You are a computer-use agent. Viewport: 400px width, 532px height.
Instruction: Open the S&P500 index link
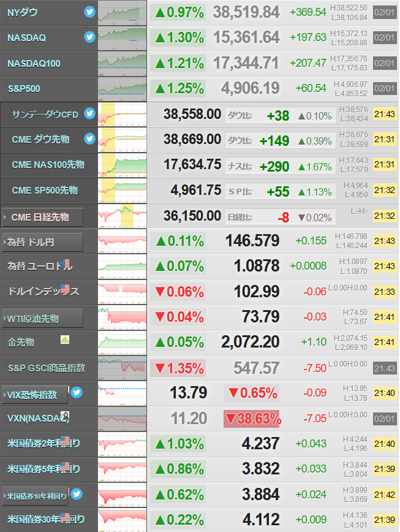24,89
